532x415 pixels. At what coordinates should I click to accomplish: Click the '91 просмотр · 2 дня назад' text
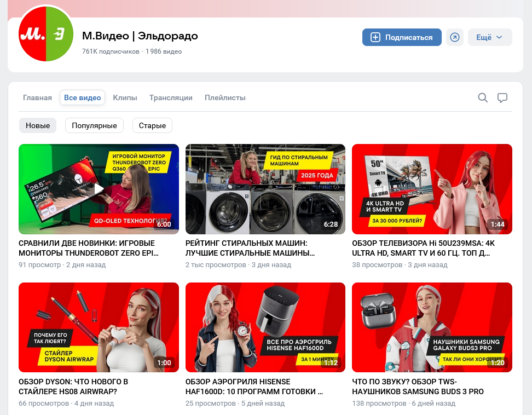62,265
